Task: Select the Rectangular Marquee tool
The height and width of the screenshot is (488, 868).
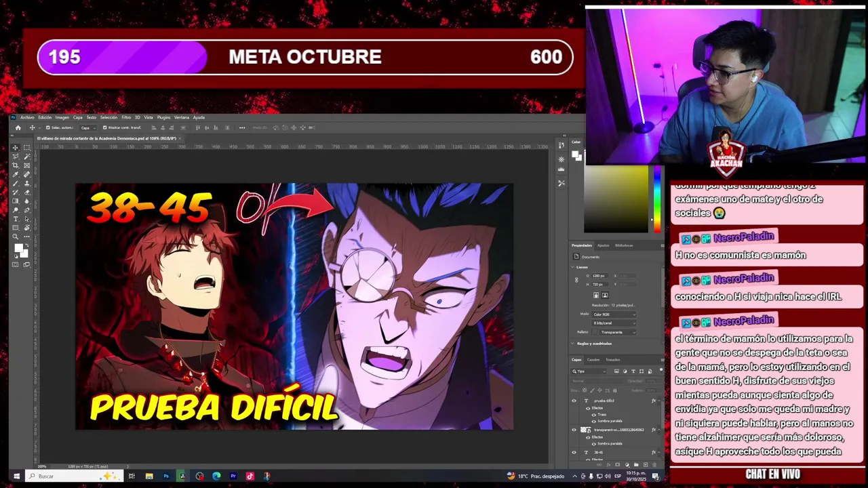Action: (x=26, y=147)
